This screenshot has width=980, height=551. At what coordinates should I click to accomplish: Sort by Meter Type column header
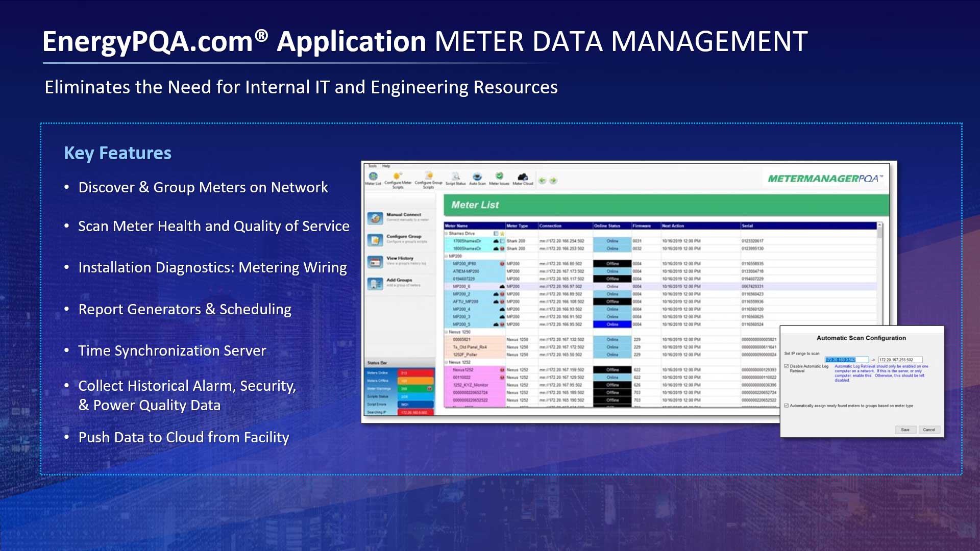tap(522, 226)
